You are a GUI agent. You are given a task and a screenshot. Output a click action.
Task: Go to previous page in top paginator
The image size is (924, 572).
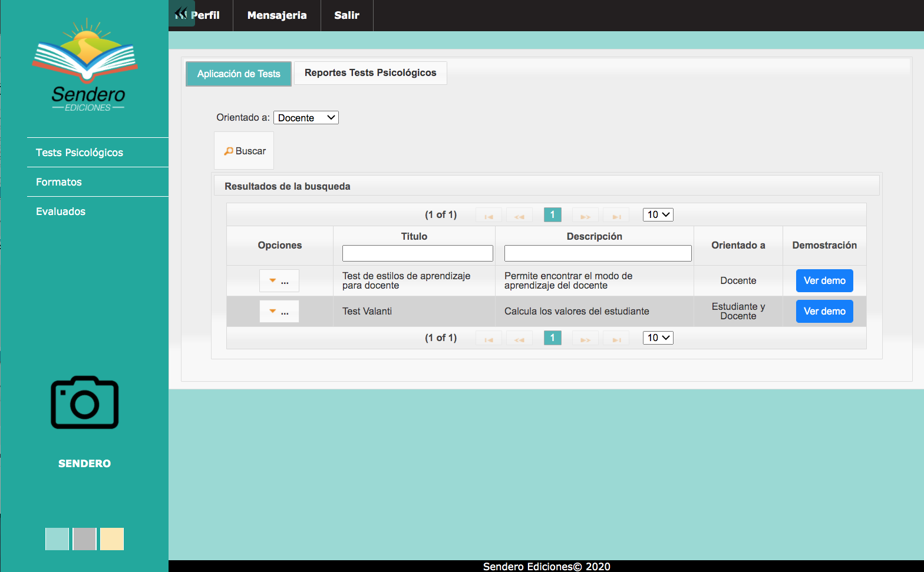[x=519, y=215]
